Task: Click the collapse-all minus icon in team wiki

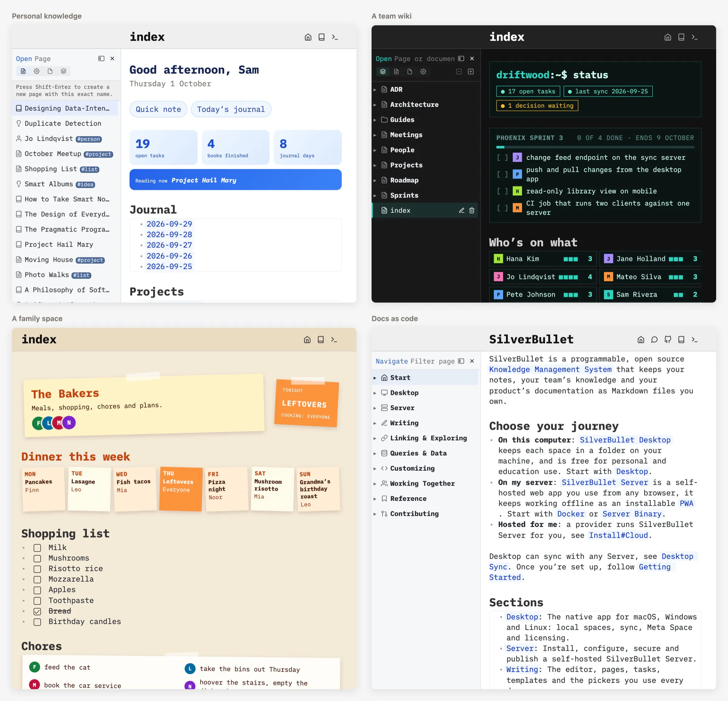Action: [459, 71]
